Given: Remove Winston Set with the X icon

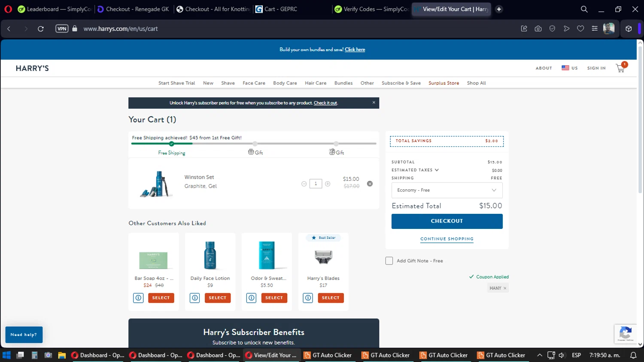Looking at the screenshot, I should pyautogui.click(x=370, y=184).
